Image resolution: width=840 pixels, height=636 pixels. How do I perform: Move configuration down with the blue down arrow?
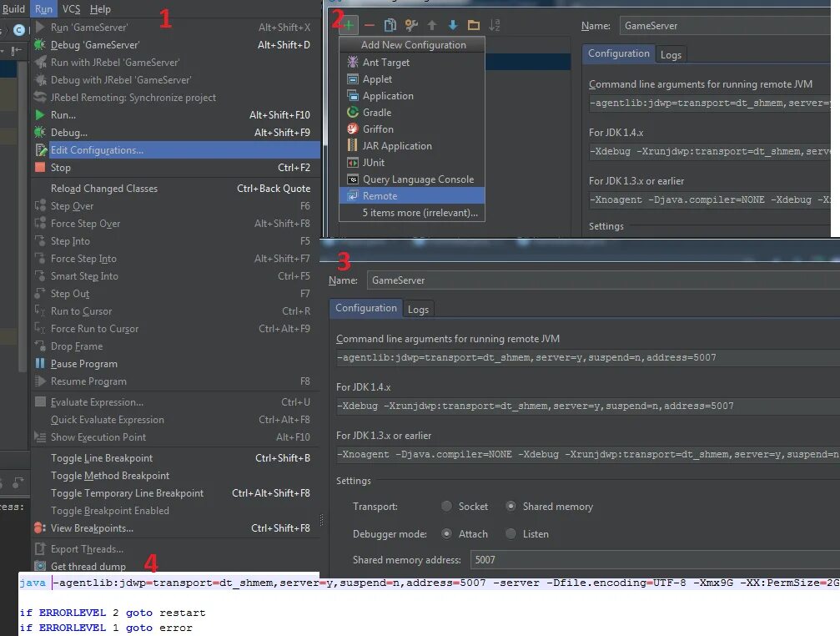coord(453,25)
